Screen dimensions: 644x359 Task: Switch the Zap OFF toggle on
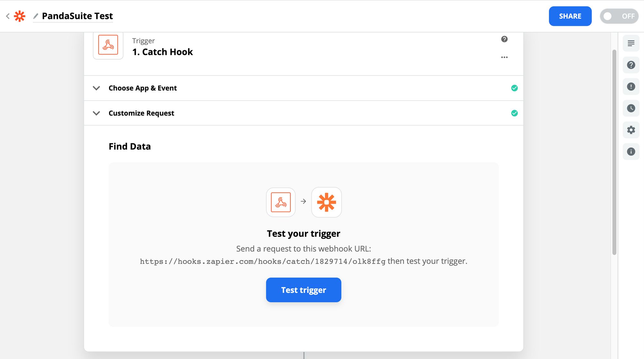[x=619, y=16]
